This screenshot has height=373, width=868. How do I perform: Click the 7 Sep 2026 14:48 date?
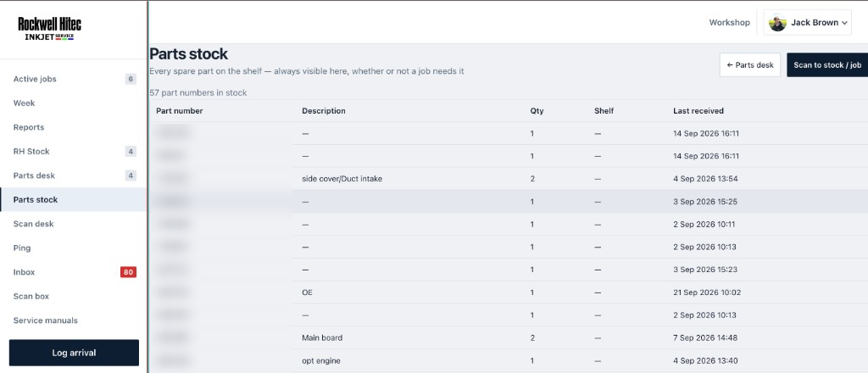click(x=705, y=337)
